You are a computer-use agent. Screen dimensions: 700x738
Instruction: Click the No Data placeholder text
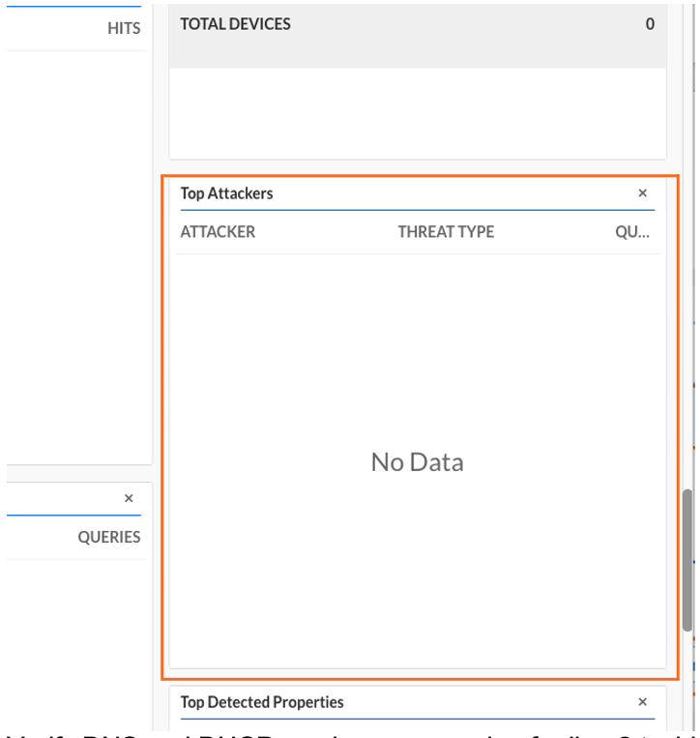pyautogui.click(x=417, y=462)
